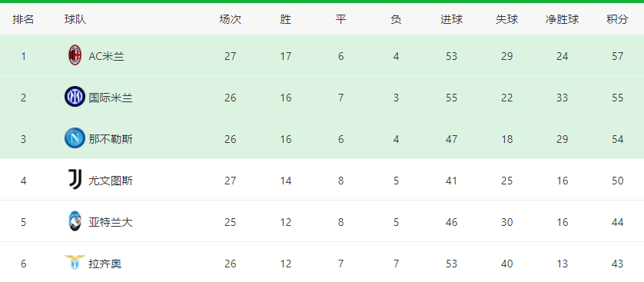Select the 场次 column header
Image resolution: width=644 pixels, height=282 pixels.
tap(230, 19)
